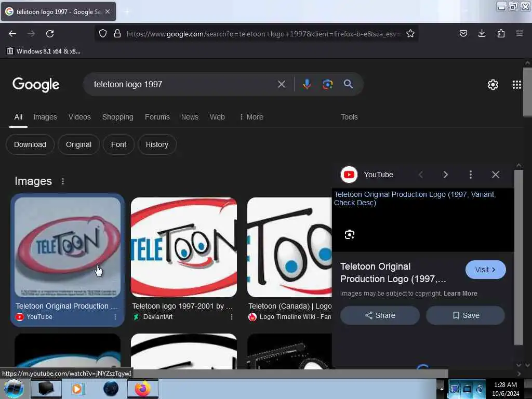
Task: Open the Firefox taskbar icon
Action: tap(143, 389)
